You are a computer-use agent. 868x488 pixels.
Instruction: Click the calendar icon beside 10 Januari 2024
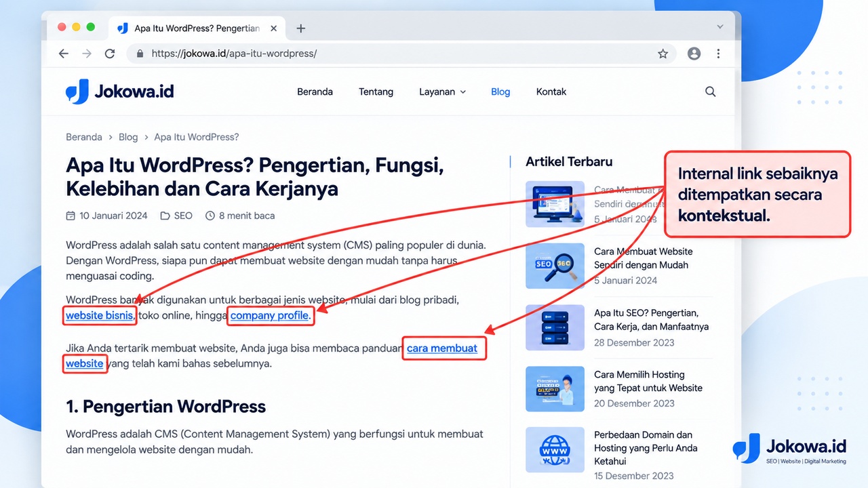[71, 216]
